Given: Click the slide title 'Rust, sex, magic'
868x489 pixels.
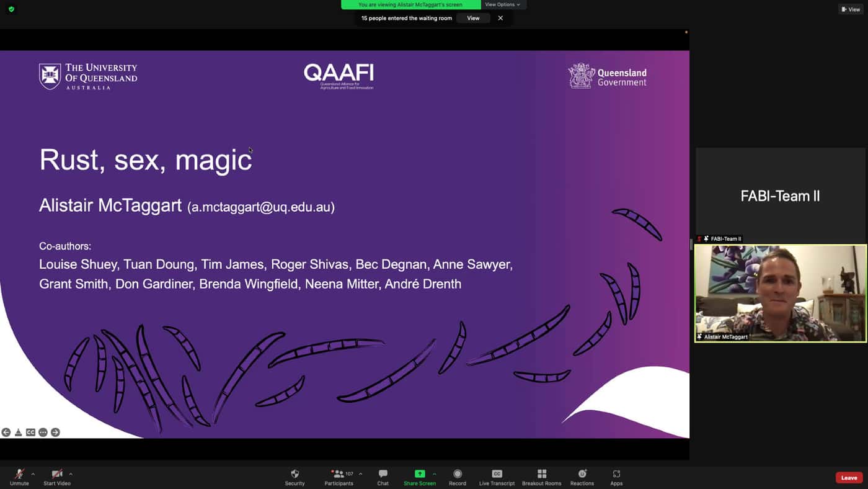Looking at the screenshot, I should (146, 160).
